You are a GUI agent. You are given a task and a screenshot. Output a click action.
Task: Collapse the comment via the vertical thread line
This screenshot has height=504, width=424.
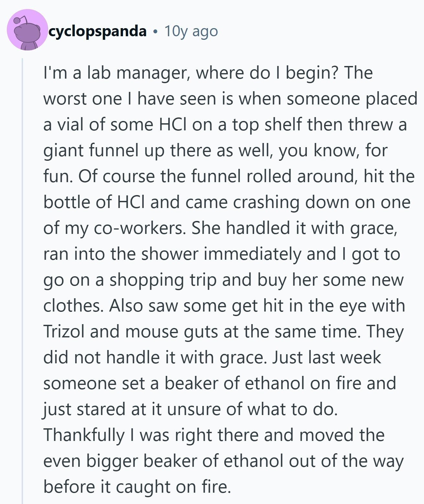click(x=22, y=281)
